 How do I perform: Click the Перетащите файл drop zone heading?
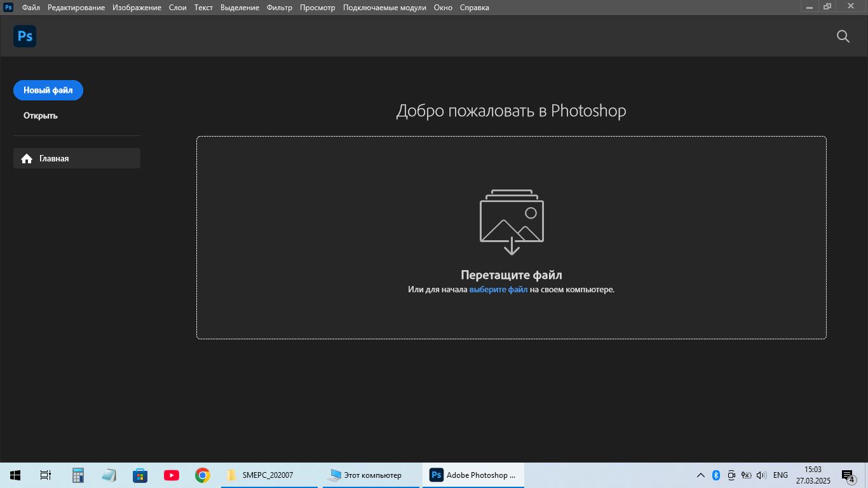(x=512, y=275)
